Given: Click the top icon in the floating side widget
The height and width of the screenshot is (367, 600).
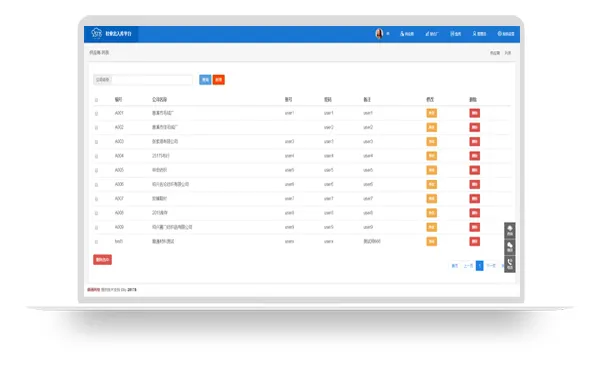Looking at the screenshot, I should (x=510, y=231).
